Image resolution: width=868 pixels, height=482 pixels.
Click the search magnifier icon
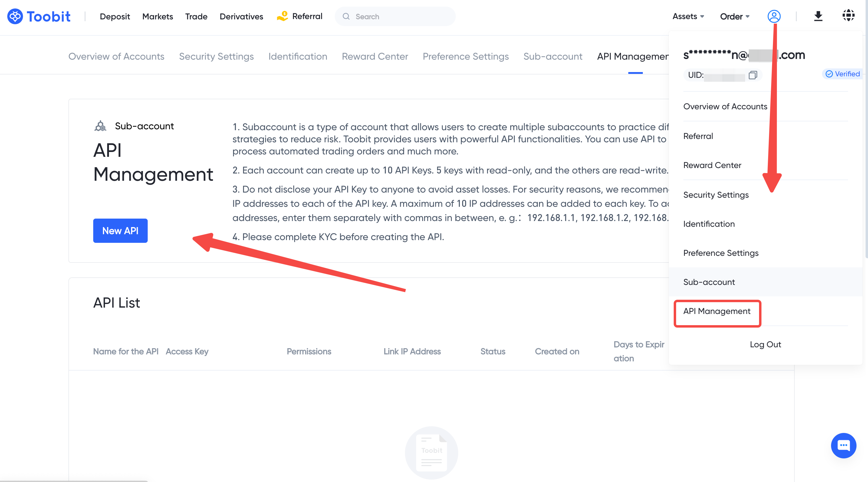coord(346,16)
